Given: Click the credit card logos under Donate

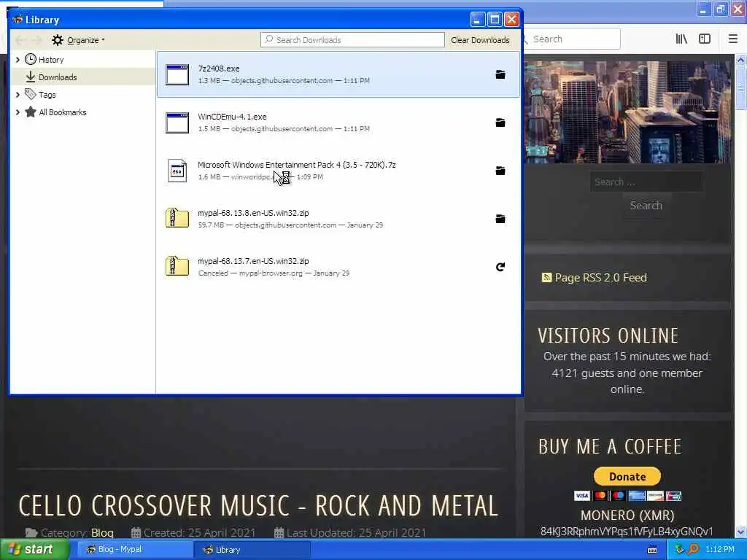Looking at the screenshot, I should tap(627, 496).
